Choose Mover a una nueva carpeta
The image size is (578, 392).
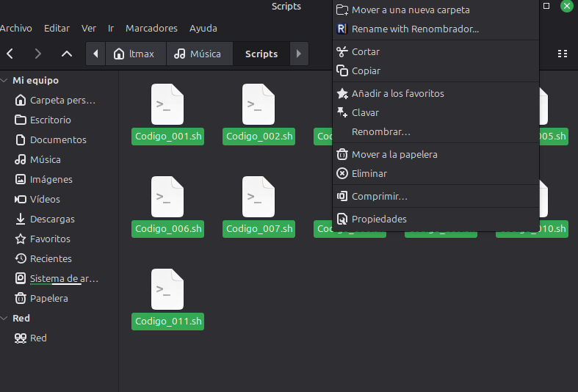436,10
